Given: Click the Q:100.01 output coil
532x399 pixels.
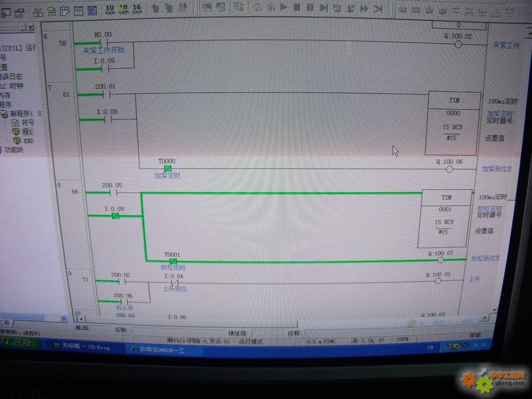Looking at the screenshot, I should [x=438, y=281].
